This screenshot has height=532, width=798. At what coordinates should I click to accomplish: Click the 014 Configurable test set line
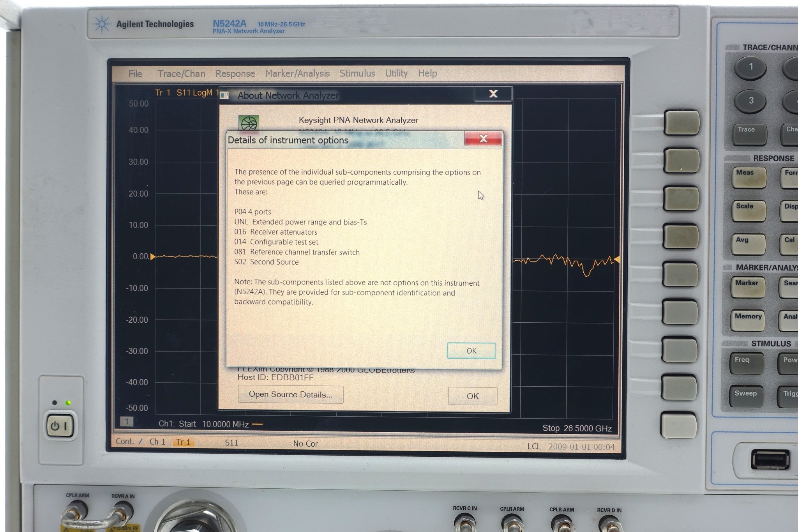tap(276, 242)
